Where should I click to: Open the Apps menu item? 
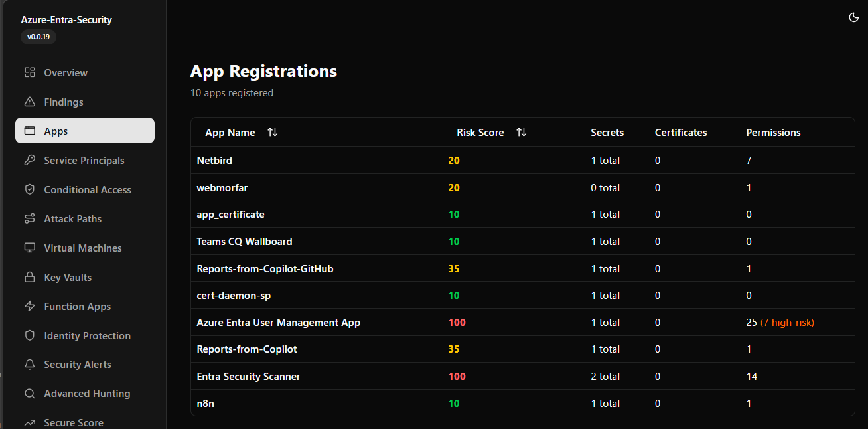click(85, 131)
